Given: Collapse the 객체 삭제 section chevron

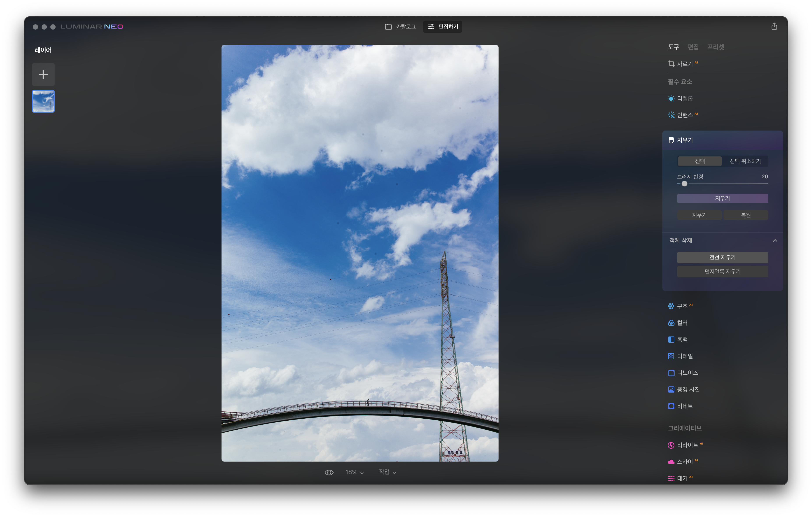Looking at the screenshot, I should 775,241.
